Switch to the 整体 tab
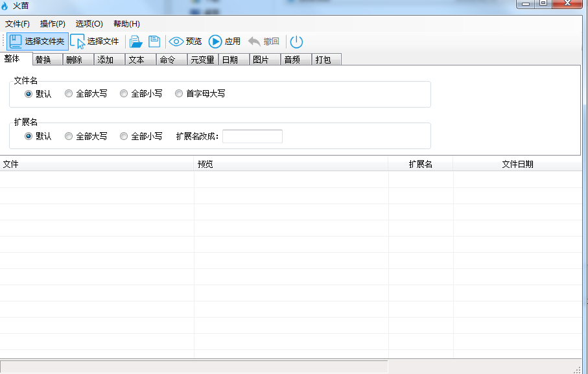Screen dimensions: 588x374 16,59
